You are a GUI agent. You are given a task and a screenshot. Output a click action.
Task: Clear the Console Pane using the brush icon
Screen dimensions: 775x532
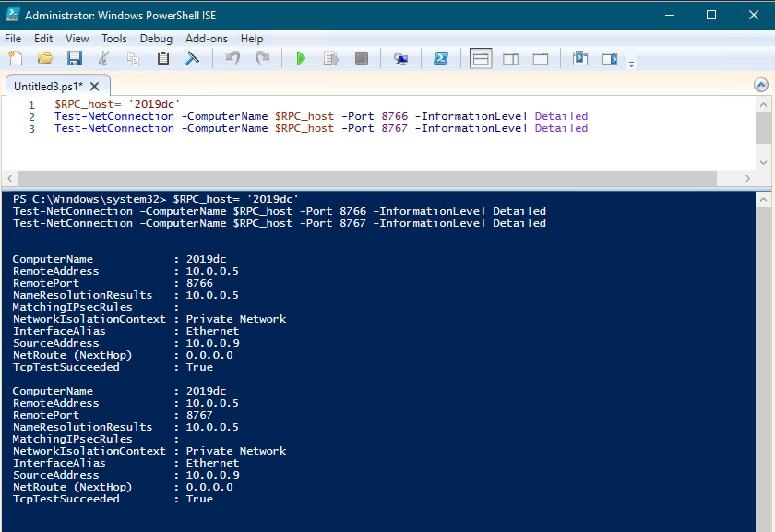[191, 58]
